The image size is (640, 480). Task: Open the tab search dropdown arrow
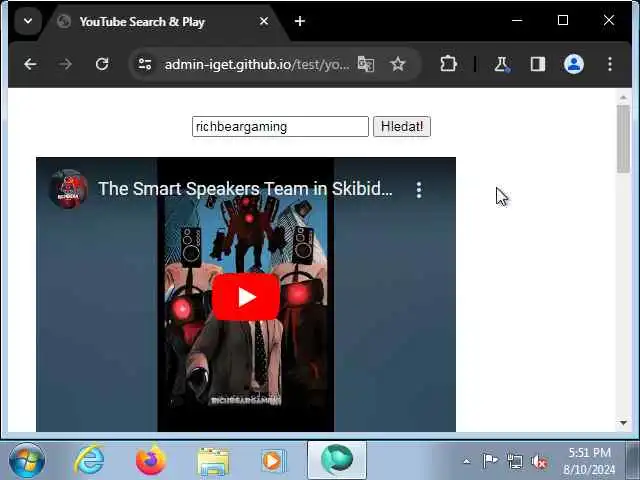click(28, 21)
